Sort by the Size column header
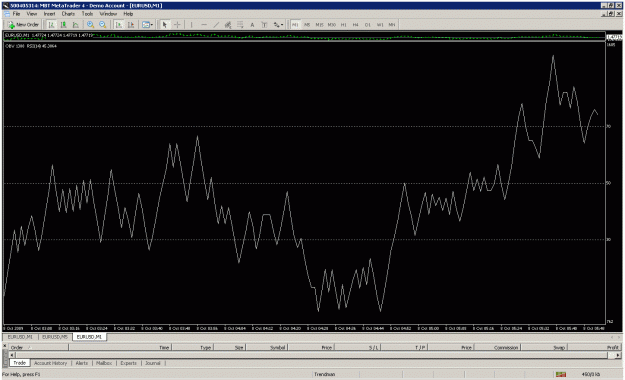Image resolution: width=625 pixels, height=380 pixels. click(x=230, y=347)
